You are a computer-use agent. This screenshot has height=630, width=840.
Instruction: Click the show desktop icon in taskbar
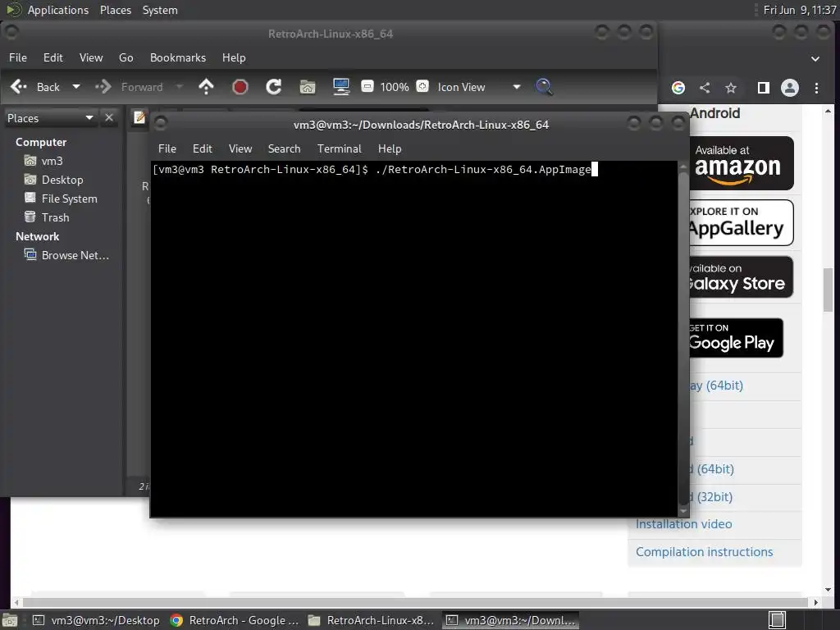10,620
